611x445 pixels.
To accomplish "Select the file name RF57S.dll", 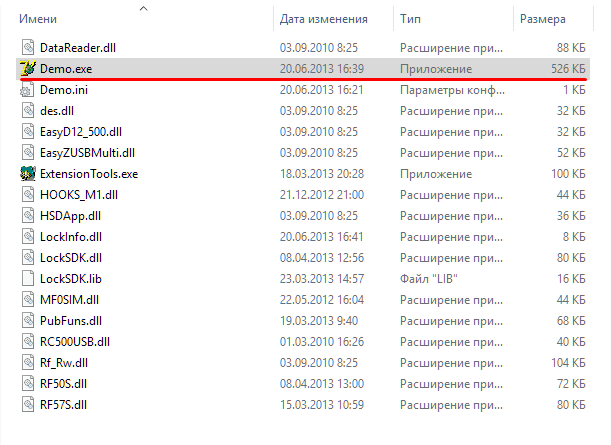I will click(x=63, y=406).
